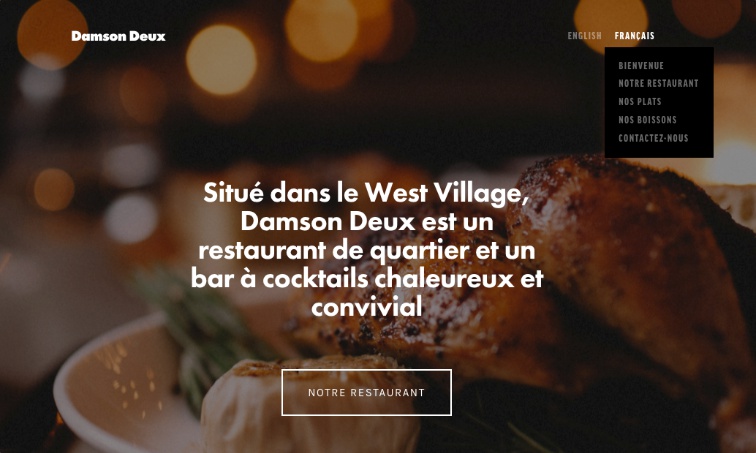Click the Damson Deux logo

118,36
